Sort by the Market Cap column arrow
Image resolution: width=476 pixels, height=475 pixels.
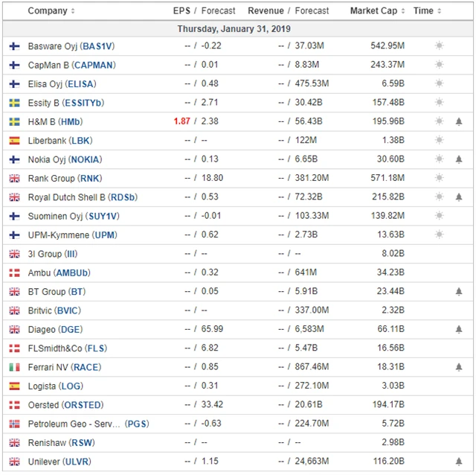[402, 11]
